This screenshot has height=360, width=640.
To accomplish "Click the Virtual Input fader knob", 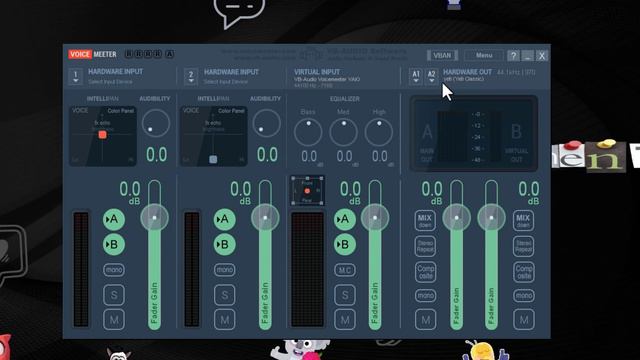I will [x=375, y=218].
